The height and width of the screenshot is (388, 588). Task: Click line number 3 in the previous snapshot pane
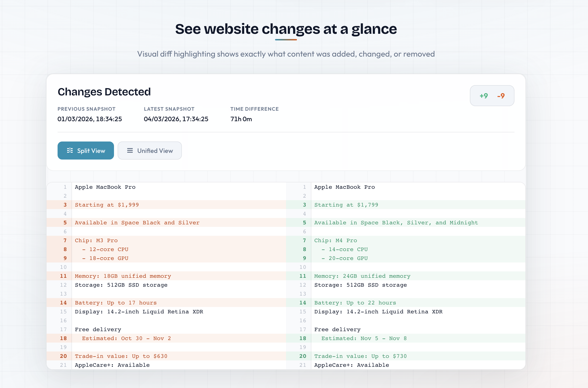(65, 205)
